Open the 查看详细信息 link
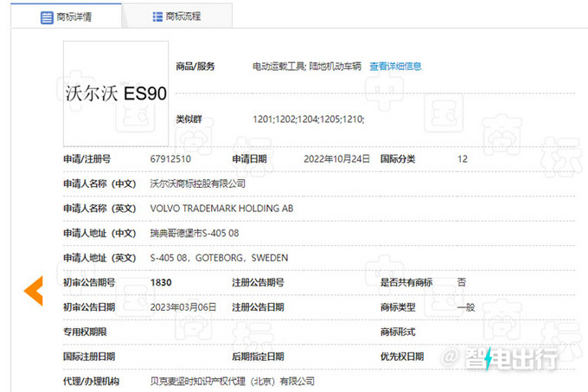Viewport: 588px width, 392px height. click(395, 67)
